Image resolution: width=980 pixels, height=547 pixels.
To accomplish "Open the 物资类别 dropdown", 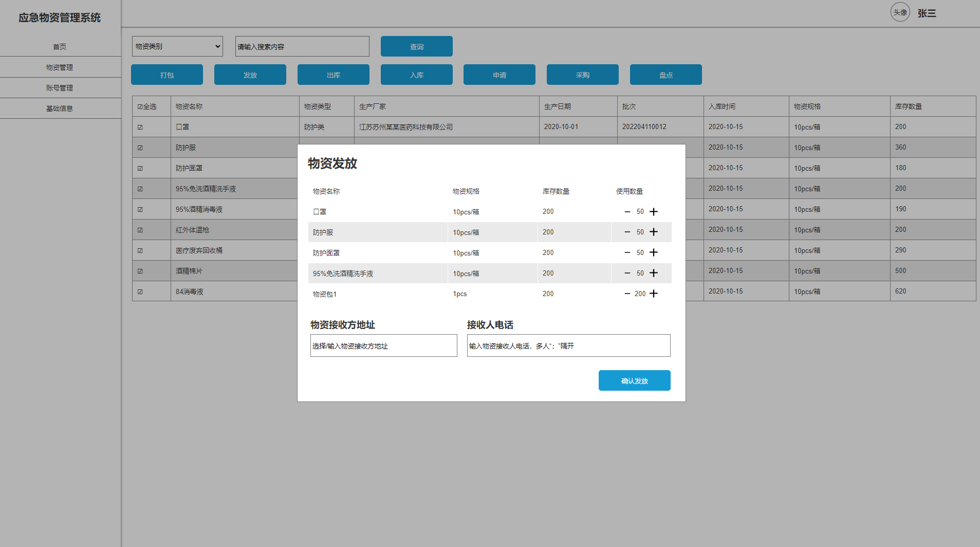I will tap(177, 46).
